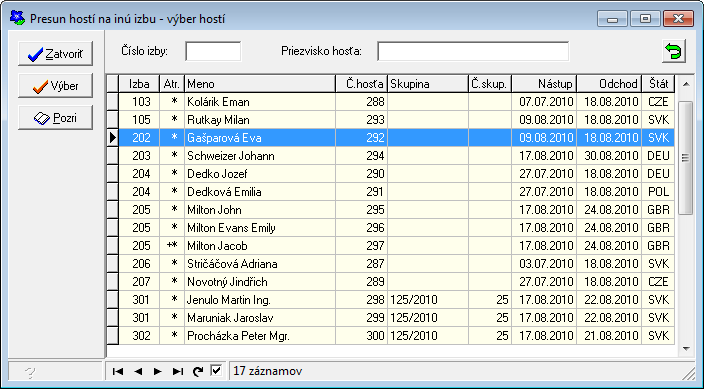Click the Č.skup. column header

click(x=490, y=84)
